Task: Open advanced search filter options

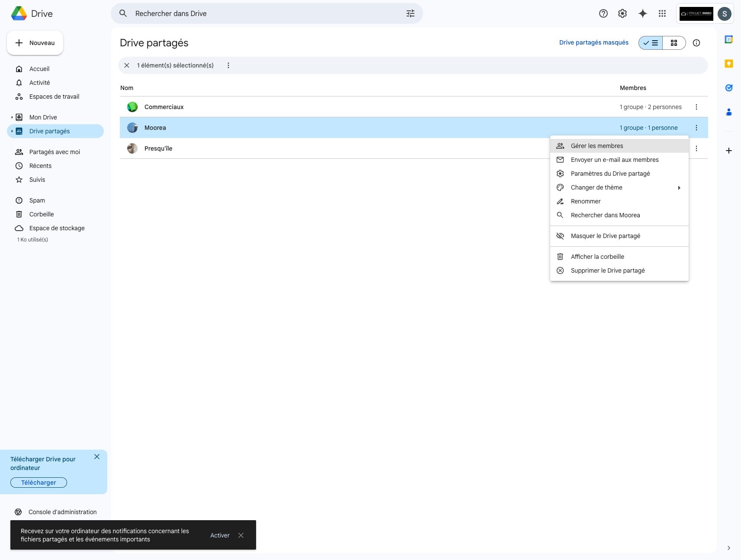Action: point(410,13)
